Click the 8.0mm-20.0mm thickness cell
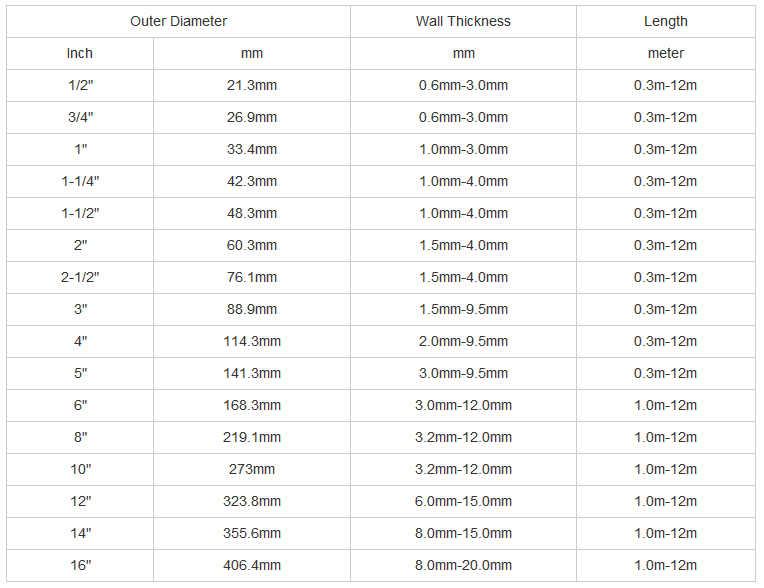Image resolution: width=764 pixels, height=588 pixels. (x=463, y=565)
